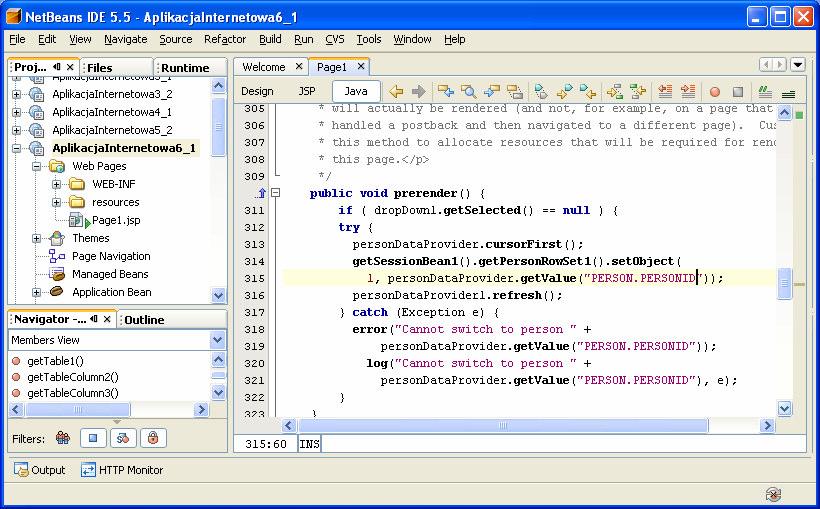The width and height of the screenshot is (820, 509).
Task: Toggle the Show Static Members filter
Action: point(123,438)
